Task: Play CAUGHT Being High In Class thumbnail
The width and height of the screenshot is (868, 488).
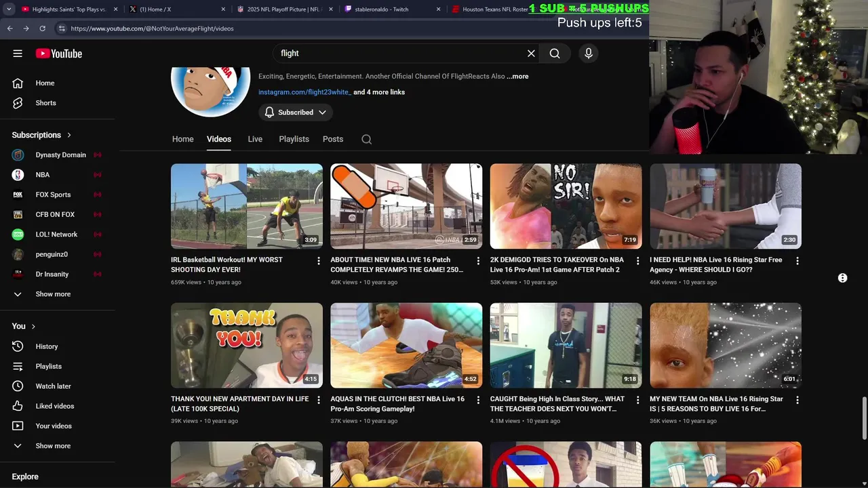Action: 566,346
